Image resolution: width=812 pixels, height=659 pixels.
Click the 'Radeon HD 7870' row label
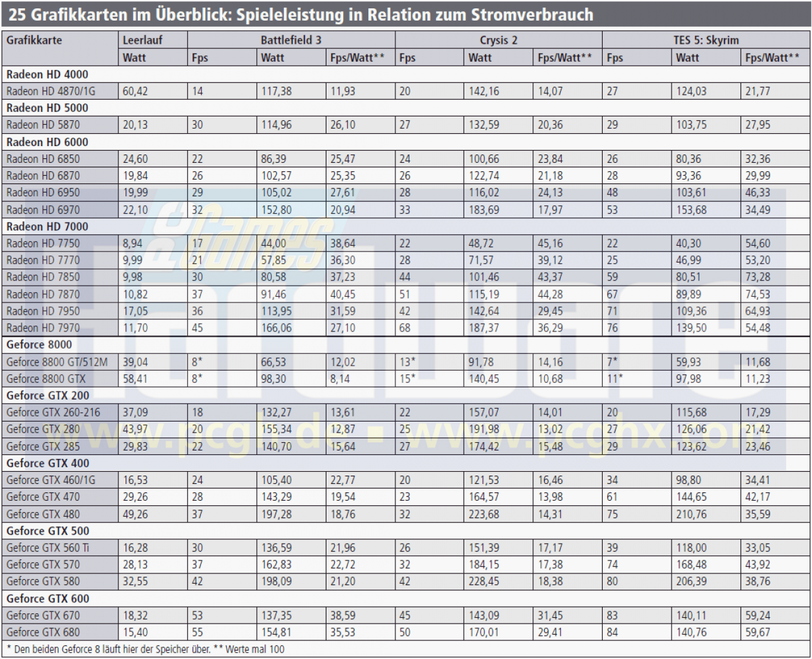click(43, 294)
